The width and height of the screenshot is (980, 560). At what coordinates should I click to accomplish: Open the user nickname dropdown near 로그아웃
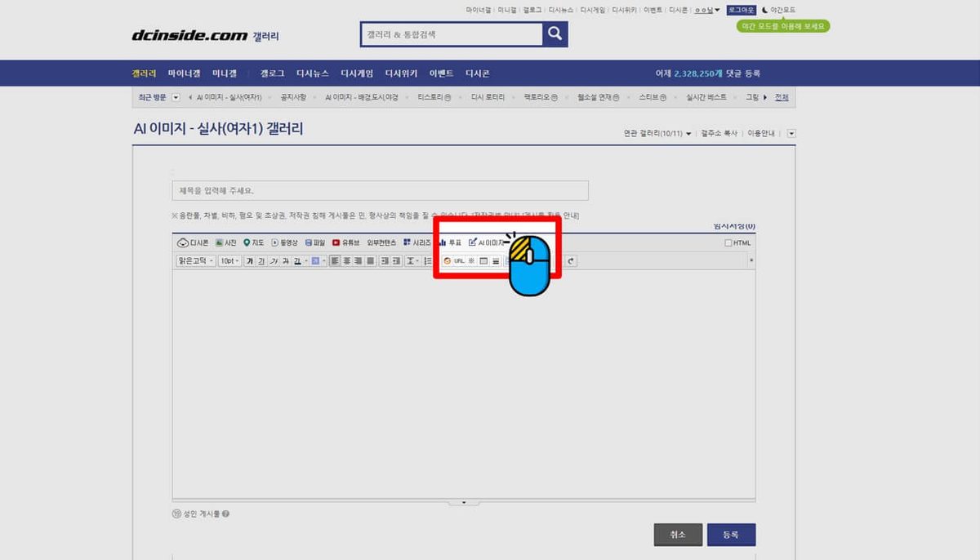click(717, 10)
